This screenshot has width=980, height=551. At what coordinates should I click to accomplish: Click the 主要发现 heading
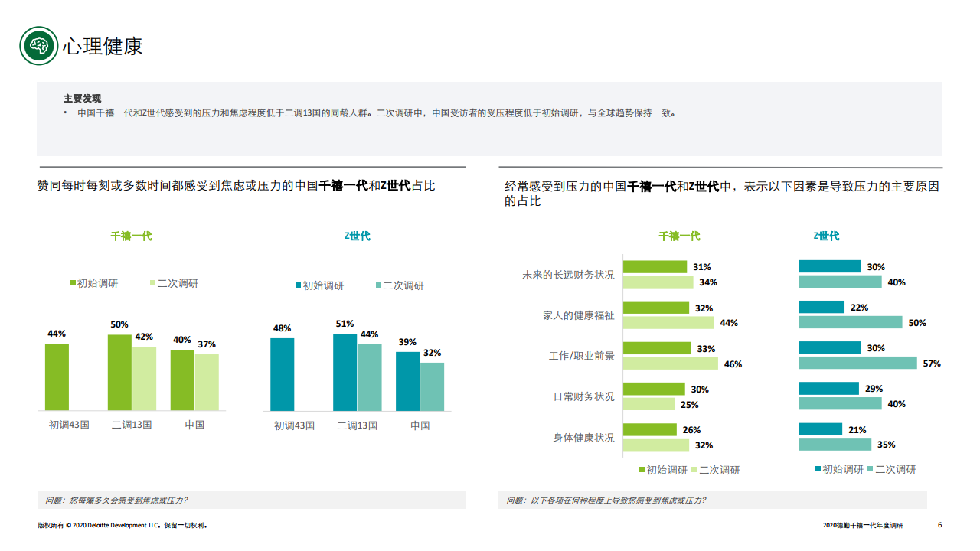[x=82, y=99]
